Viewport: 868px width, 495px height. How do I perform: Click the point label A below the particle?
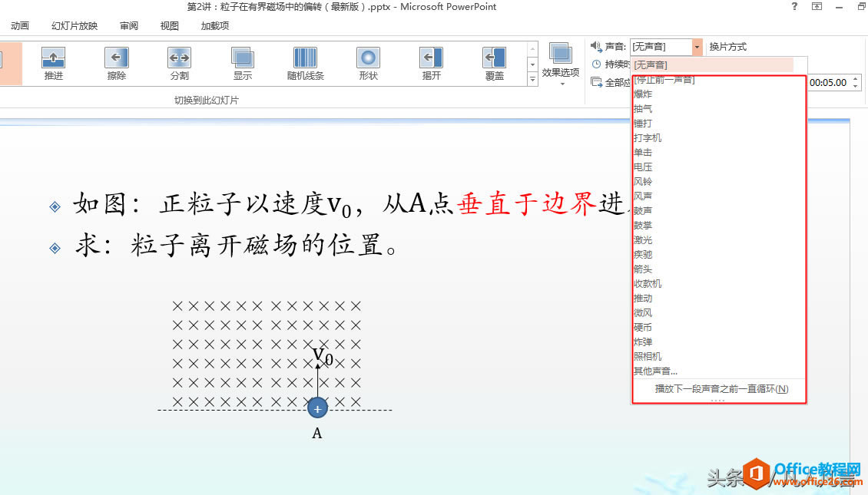(x=316, y=433)
